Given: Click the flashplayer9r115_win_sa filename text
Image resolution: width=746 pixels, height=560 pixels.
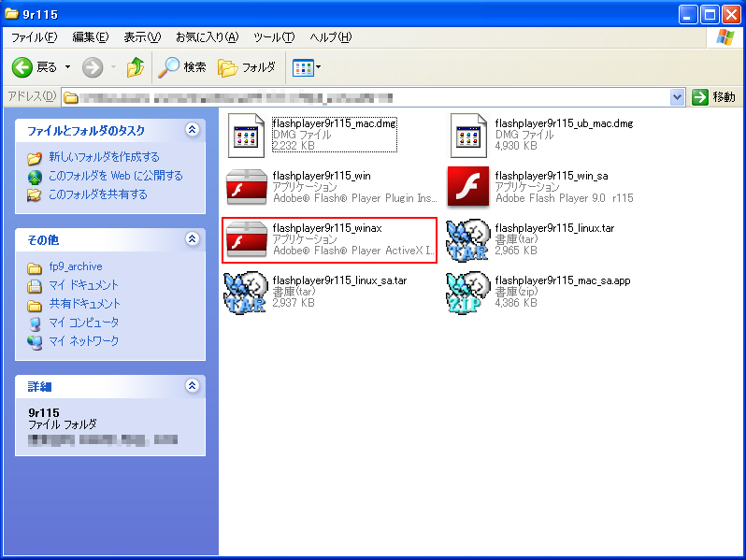Looking at the screenshot, I should [x=552, y=176].
